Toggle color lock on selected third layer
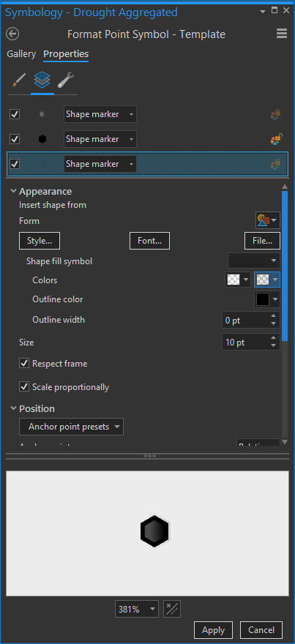This screenshot has height=644, width=295. tap(276, 164)
